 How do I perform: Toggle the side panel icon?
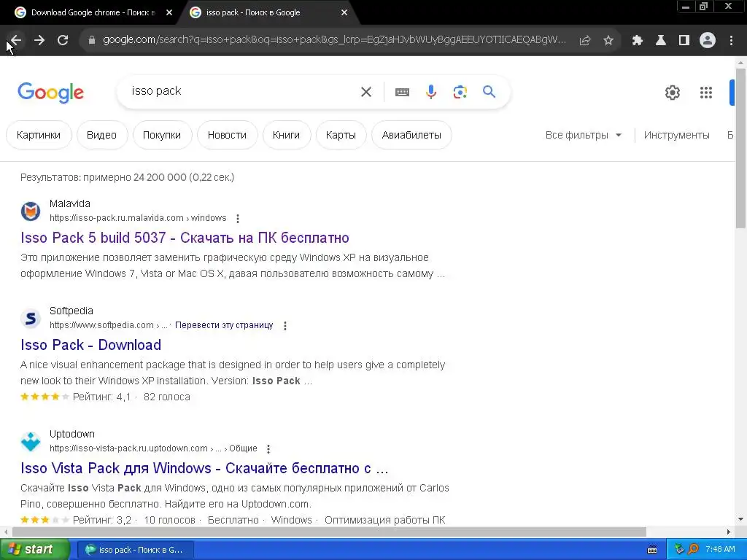684,41
